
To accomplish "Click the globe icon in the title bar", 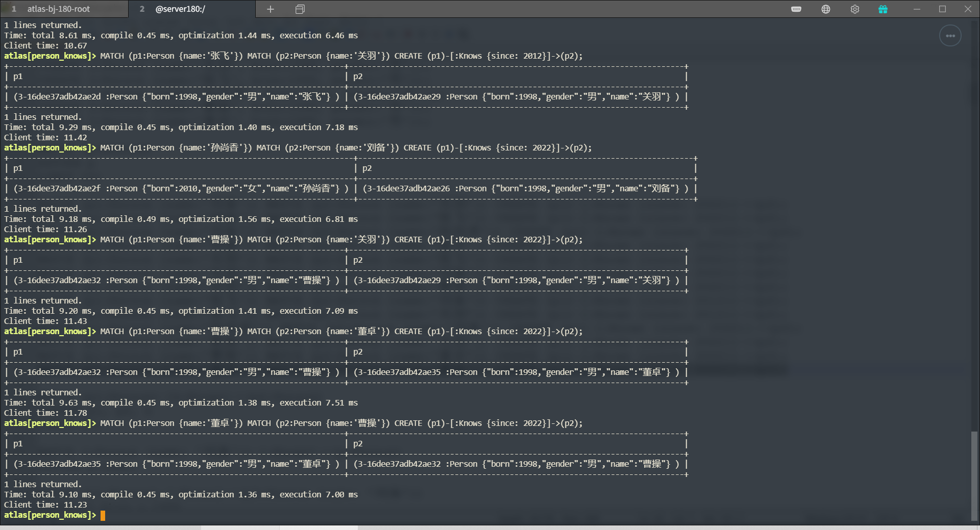I will click(826, 9).
